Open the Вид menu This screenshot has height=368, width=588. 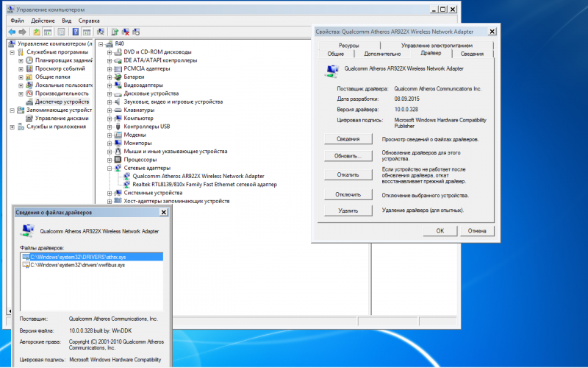(x=67, y=21)
